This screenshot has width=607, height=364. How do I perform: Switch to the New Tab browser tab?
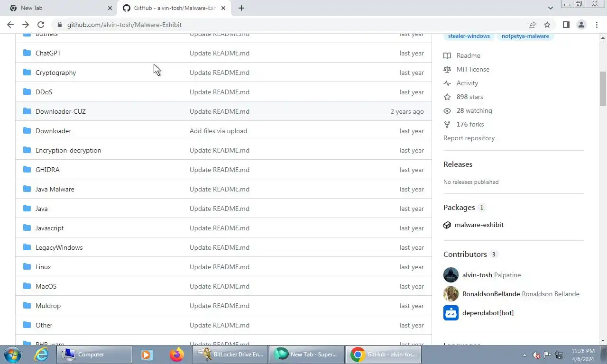pyautogui.click(x=60, y=8)
